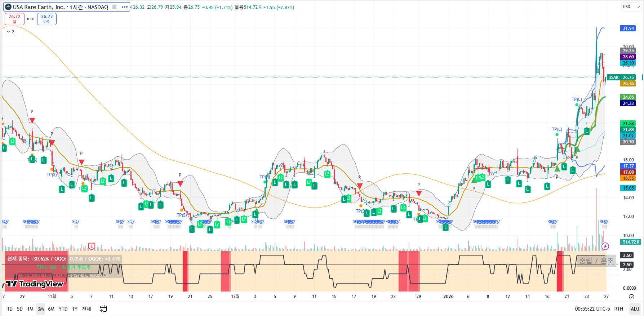This screenshot has width=644, height=316.
Task: Click the TradingView logo
Action: point(35,284)
